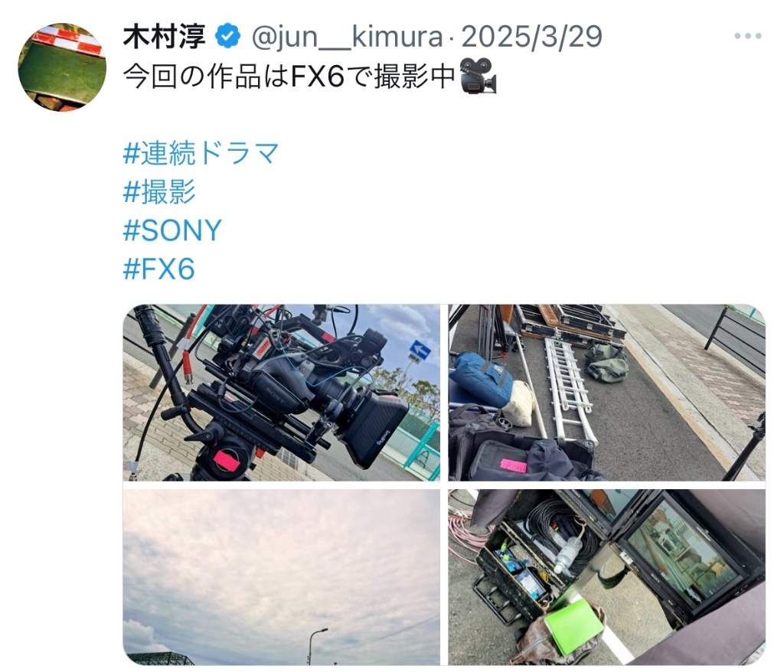View the ladder and equipment bags photo
This screenshot has width=784, height=672.
606,393
